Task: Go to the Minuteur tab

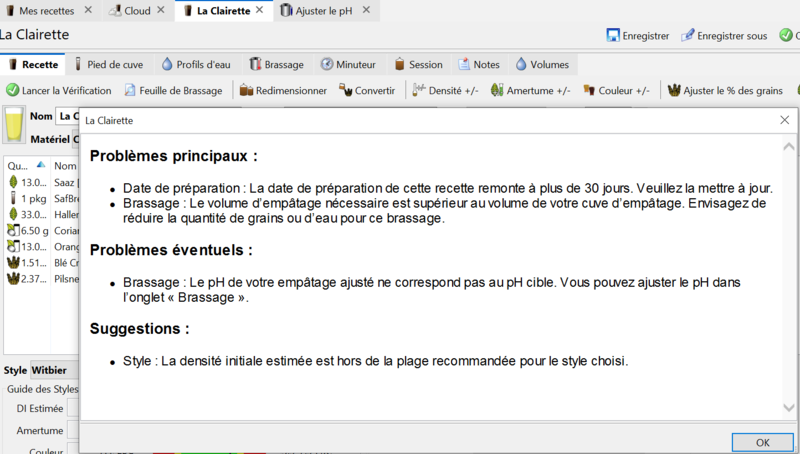Action: click(348, 64)
